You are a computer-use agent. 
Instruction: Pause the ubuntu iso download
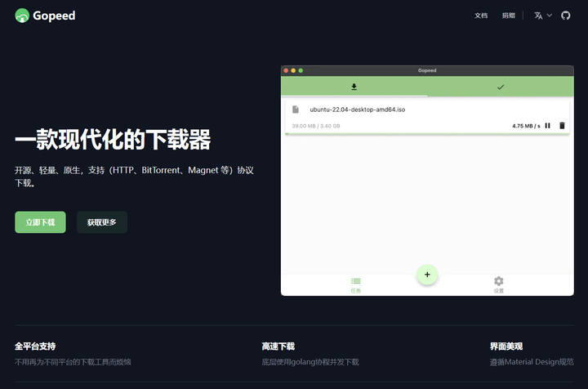tap(547, 126)
